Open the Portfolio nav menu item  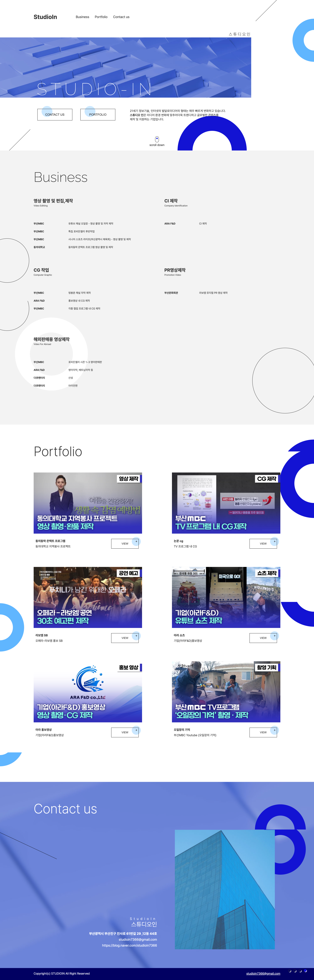pos(101,17)
